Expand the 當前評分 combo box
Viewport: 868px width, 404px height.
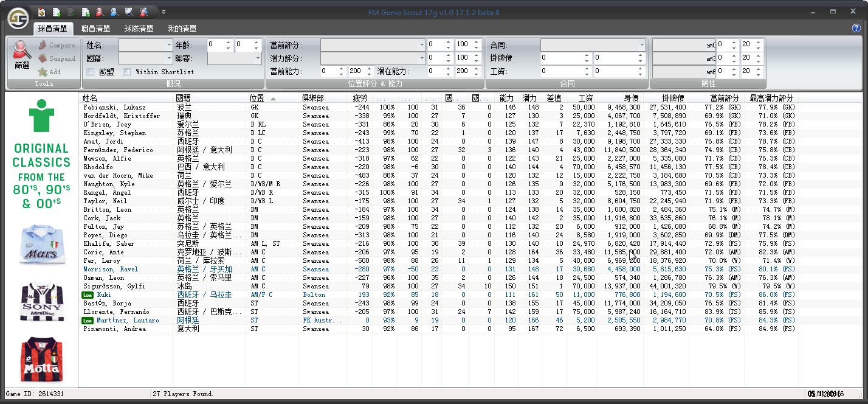tap(373, 45)
